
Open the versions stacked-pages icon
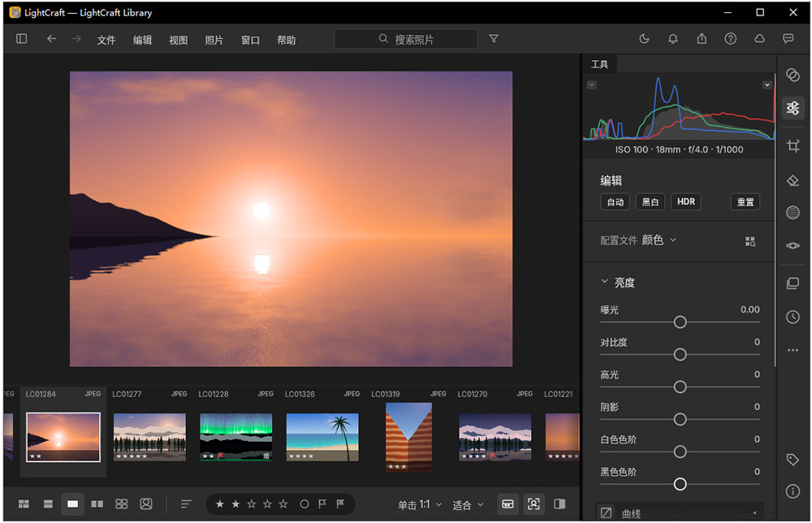point(793,283)
